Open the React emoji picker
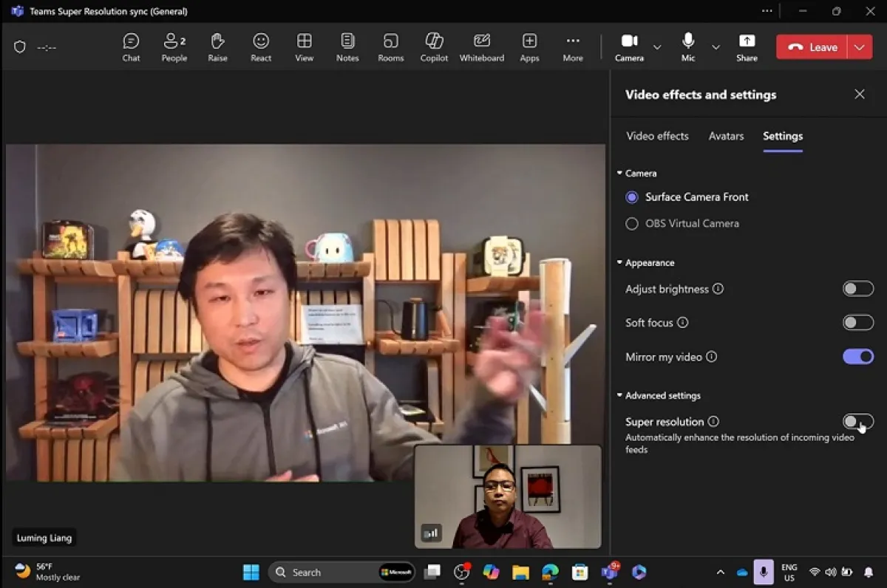 click(260, 47)
